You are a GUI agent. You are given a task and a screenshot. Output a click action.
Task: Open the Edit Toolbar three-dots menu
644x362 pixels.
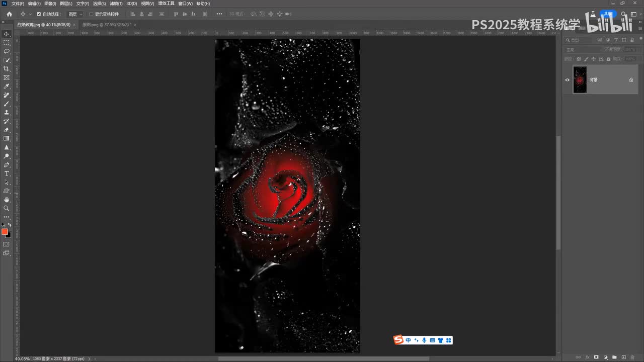(x=7, y=217)
